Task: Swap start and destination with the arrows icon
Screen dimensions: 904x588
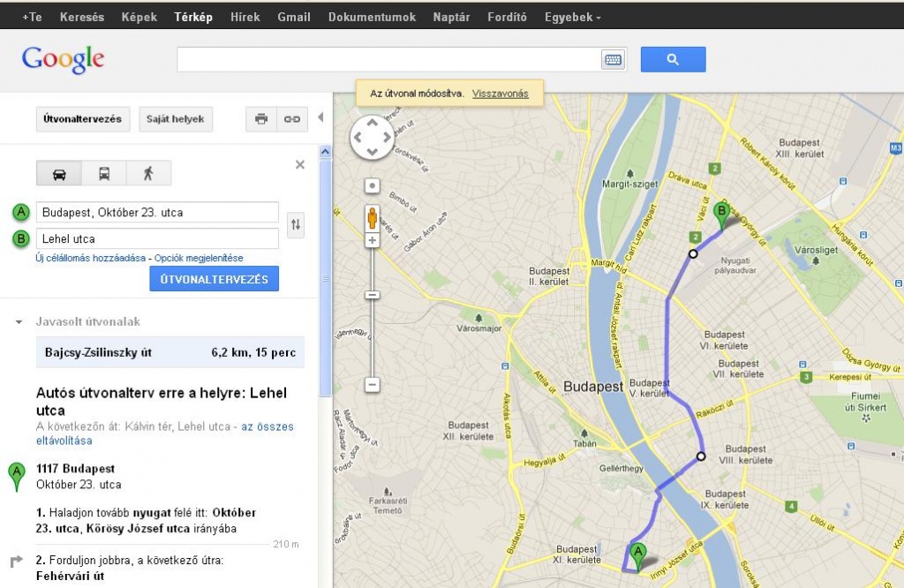Action: tap(295, 224)
